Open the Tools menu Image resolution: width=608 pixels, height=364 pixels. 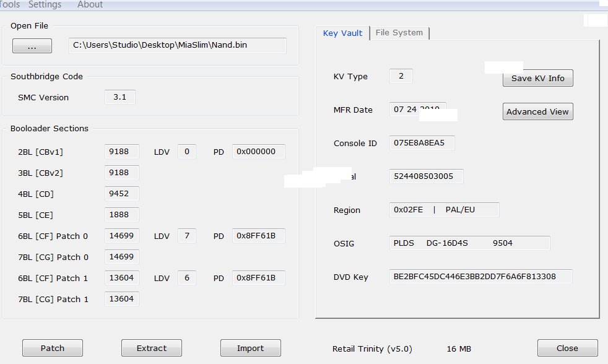[10, 5]
